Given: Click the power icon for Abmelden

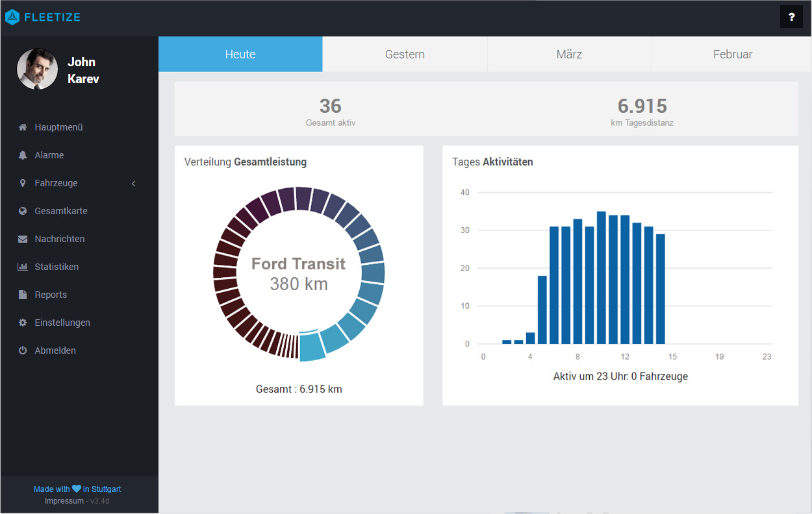Looking at the screenshot, I should point(23,350).
